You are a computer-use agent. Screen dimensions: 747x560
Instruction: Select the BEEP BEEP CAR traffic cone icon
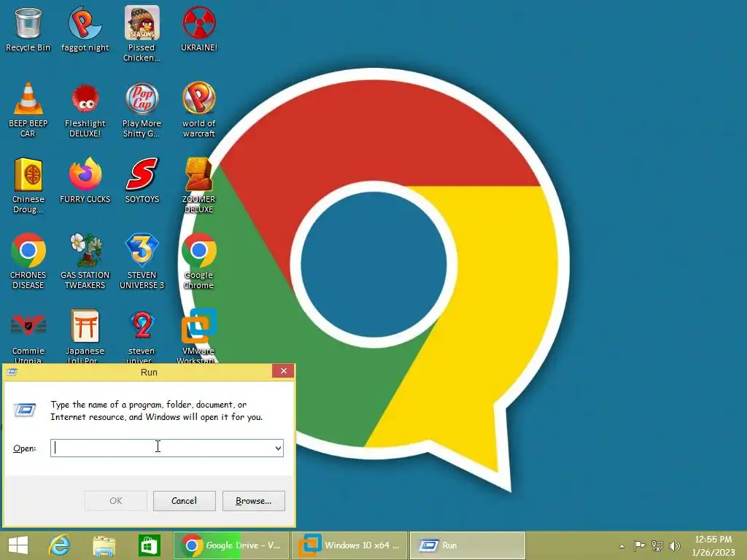(28, 109)
